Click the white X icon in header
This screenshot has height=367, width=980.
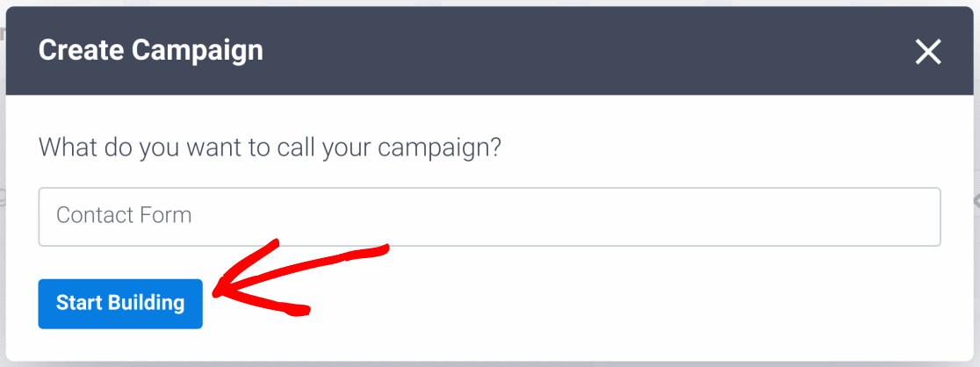[x=927, y=52]
